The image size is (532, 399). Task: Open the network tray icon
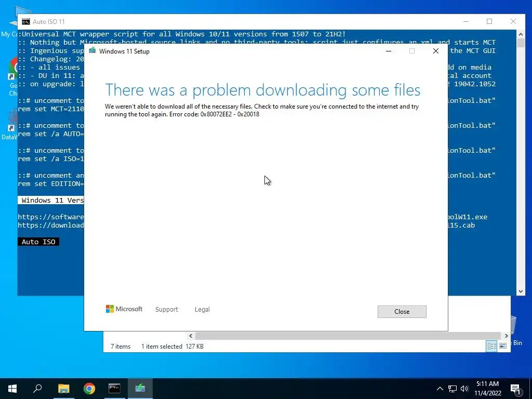(453, 389)
